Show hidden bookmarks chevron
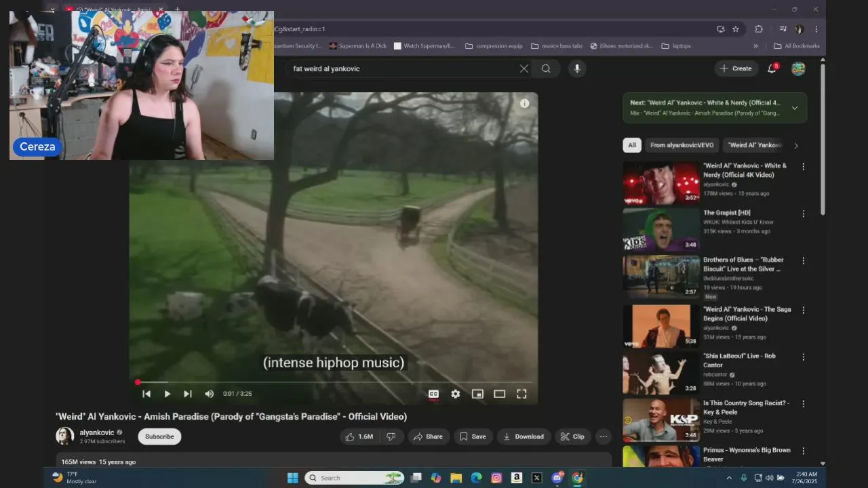This screenshot has width=868, height=488. 755,46
